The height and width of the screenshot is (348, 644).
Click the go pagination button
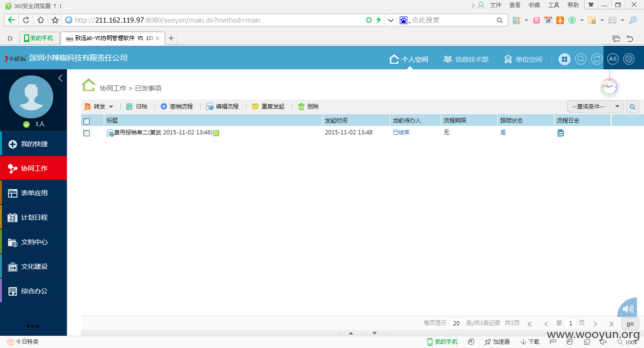[630, 323]
